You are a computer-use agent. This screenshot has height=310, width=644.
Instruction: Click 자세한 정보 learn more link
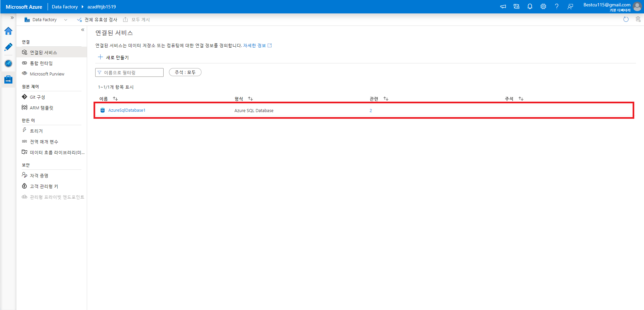[257, 46]
